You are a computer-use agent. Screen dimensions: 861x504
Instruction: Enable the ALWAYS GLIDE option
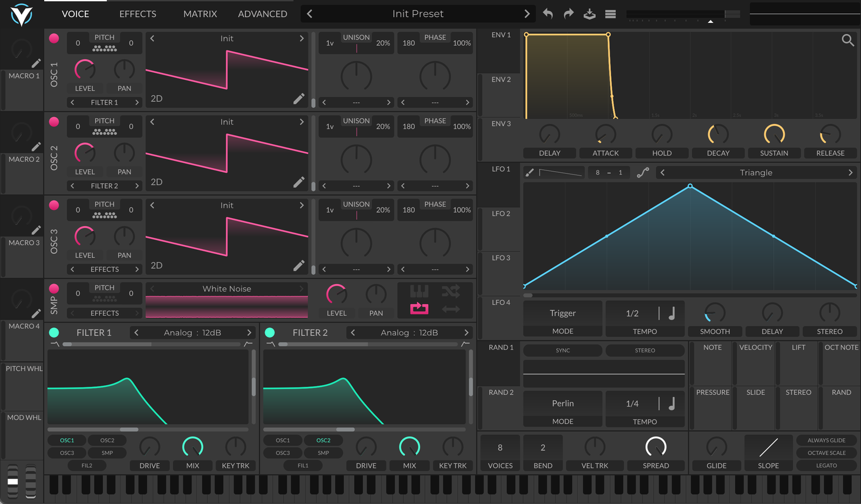tap(826, 440)
